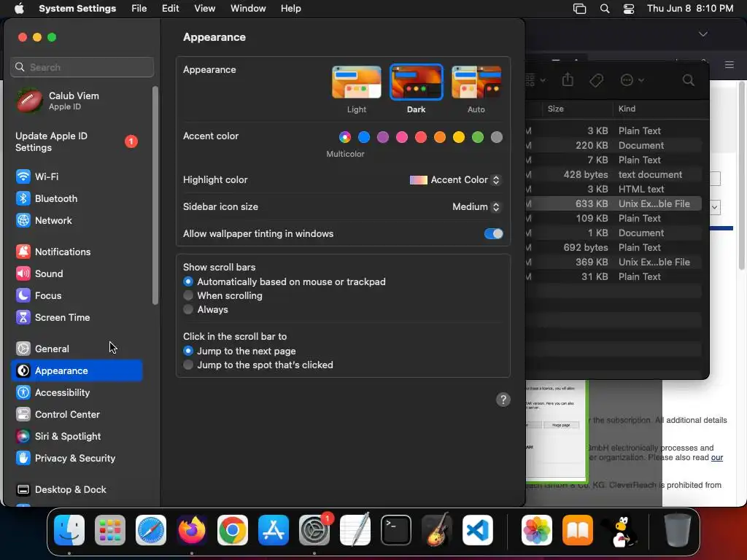Open Focus settings in sidebar

[x=76, y=296]
